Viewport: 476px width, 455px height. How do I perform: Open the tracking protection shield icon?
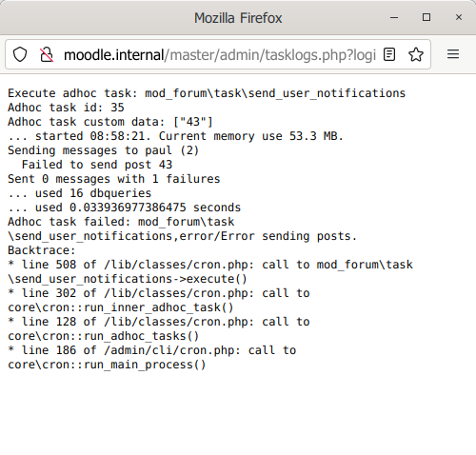(20, 54)
